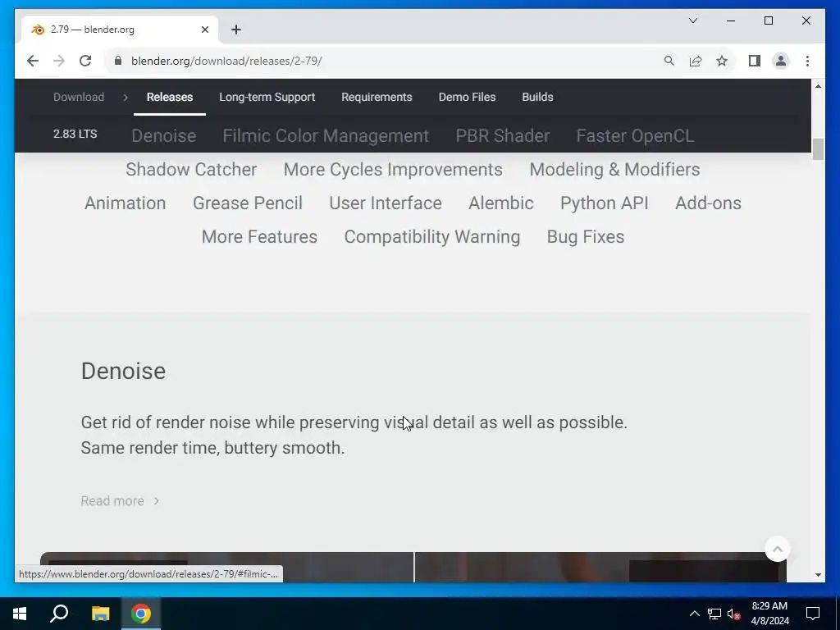Jump to the Alembic section
This screenshot has height=630, width=840.
coord(501,203)
